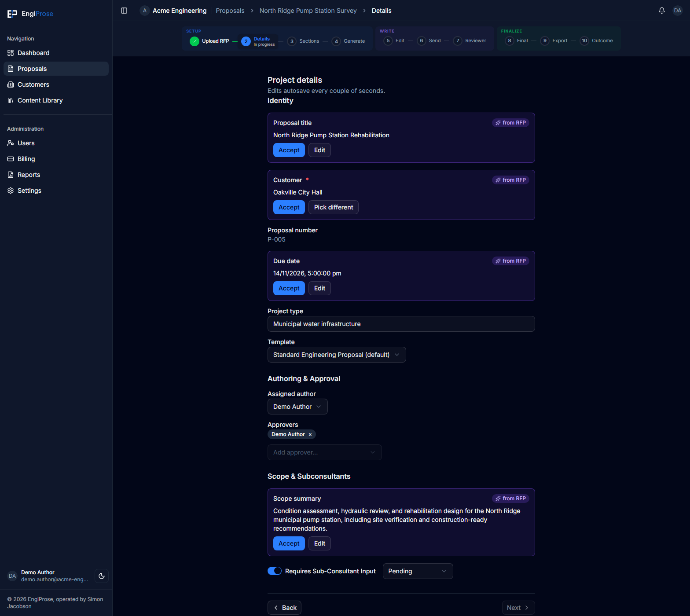This screenshot has width=690, height=616.
Task: Click the Settings gear icon
Action: point(11,191)
